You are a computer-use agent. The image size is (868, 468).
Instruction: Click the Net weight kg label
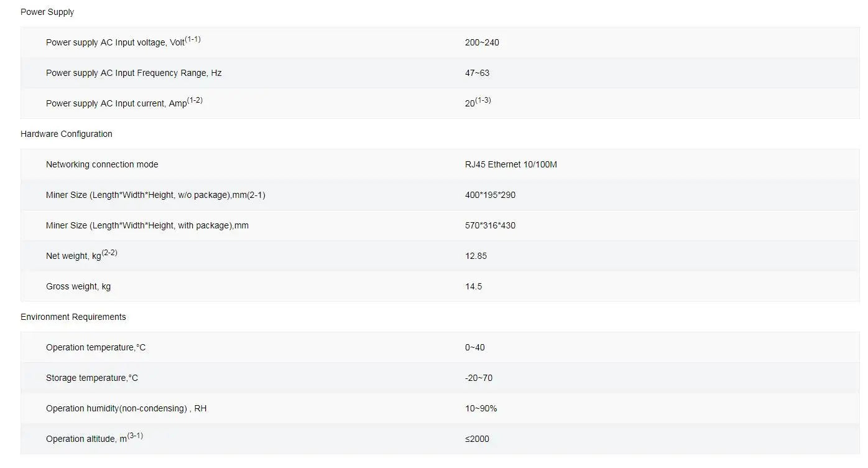(81, 255)
